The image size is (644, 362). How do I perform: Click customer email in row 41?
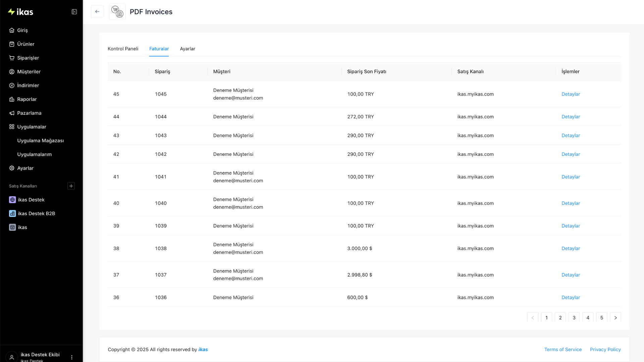[x=238, y=181]
